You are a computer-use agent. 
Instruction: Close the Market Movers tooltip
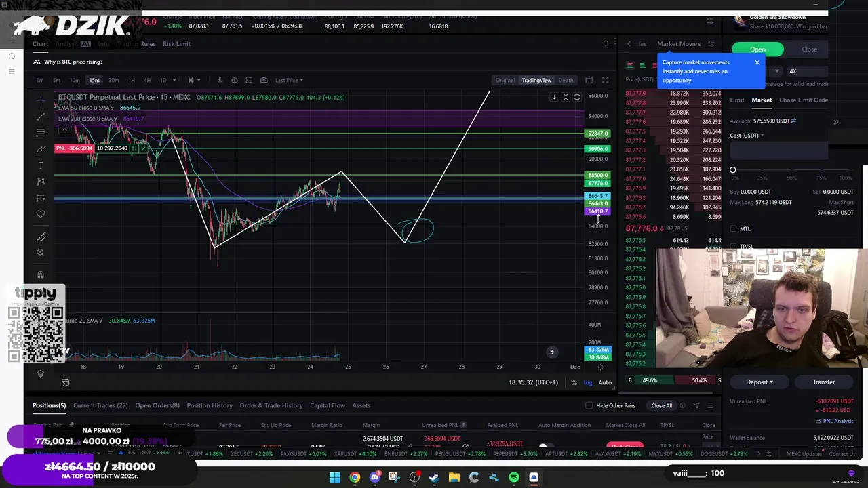click(x=757, y=62)
